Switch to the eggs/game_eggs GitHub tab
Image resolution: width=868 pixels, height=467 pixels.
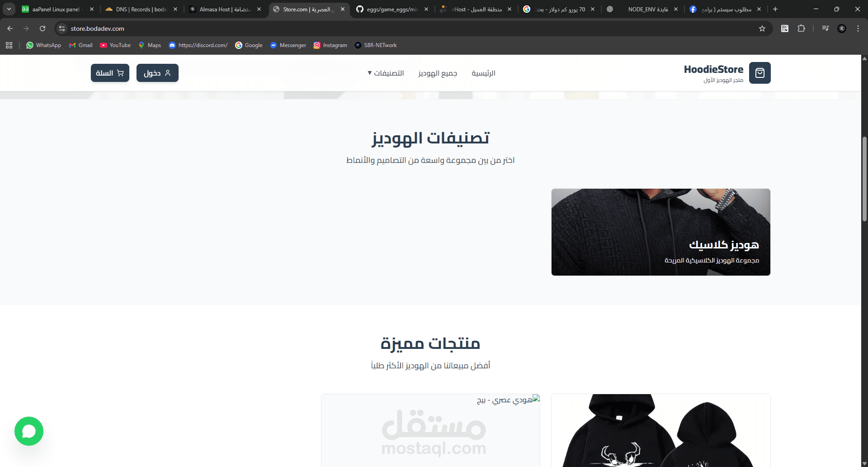point(392,9)
